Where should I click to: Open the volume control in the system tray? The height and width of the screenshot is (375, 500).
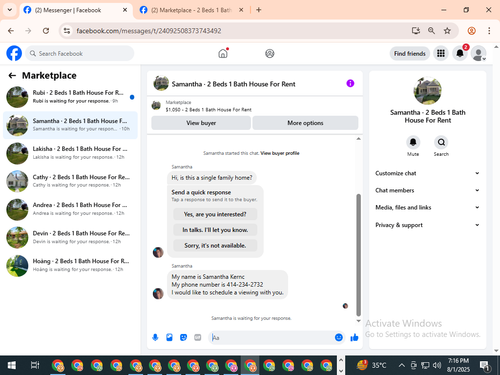pos(437,366)
